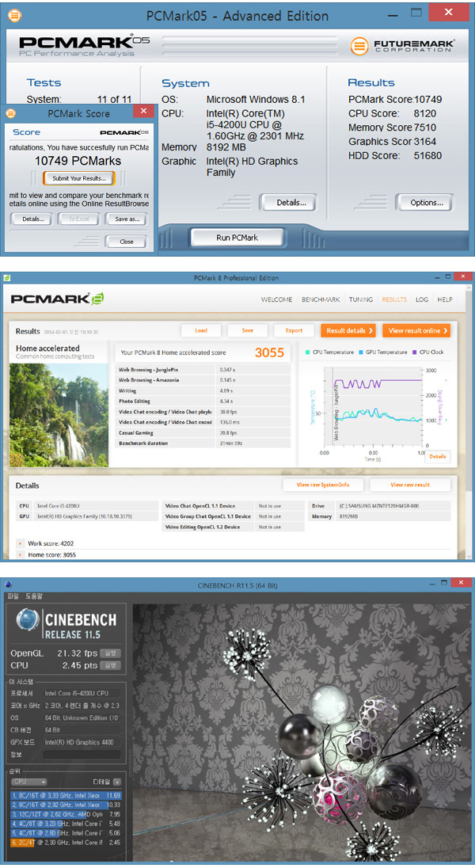Open the CPU ranking dropdown in Cinebench

[x=28, y=782]
